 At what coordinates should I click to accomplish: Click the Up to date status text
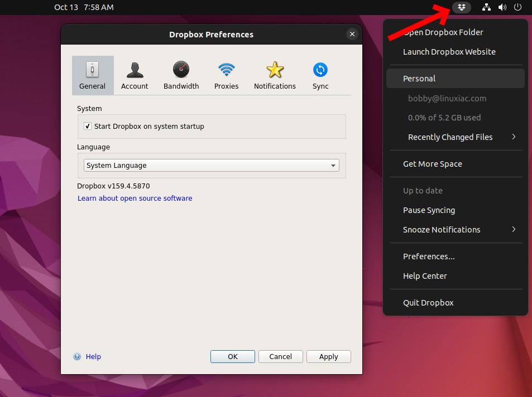[423, 191]
